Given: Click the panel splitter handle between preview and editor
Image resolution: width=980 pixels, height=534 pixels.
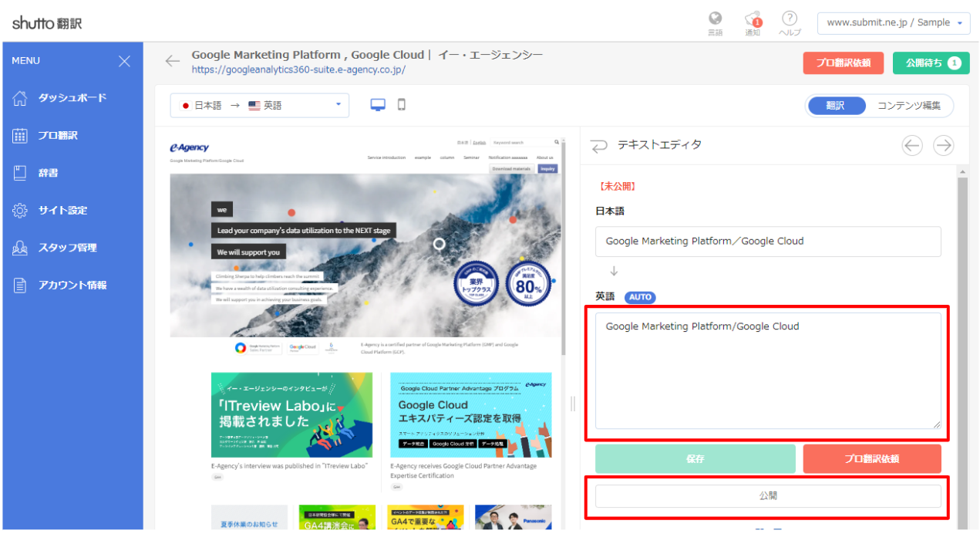Looking at the screenshot, I should (x=572, y=404).
